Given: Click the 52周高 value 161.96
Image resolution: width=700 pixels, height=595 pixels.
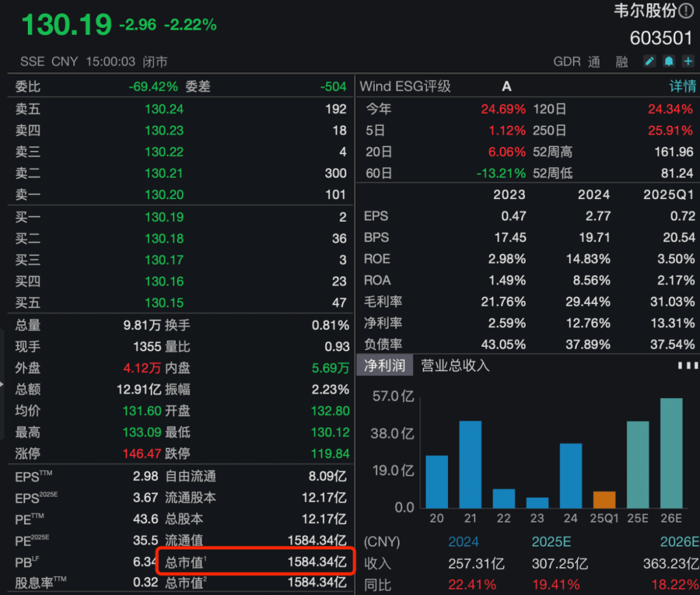Looking at the screenshot, I should pos(674,152).
